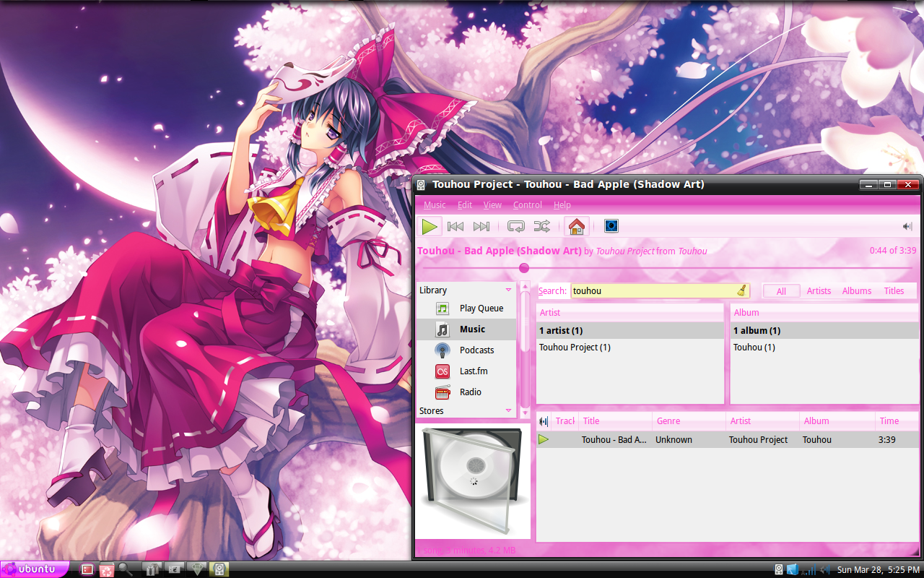Viewport: 924px width, 578px height.
Task: Select '1 album (1)' row
Action: coord(824,331)
